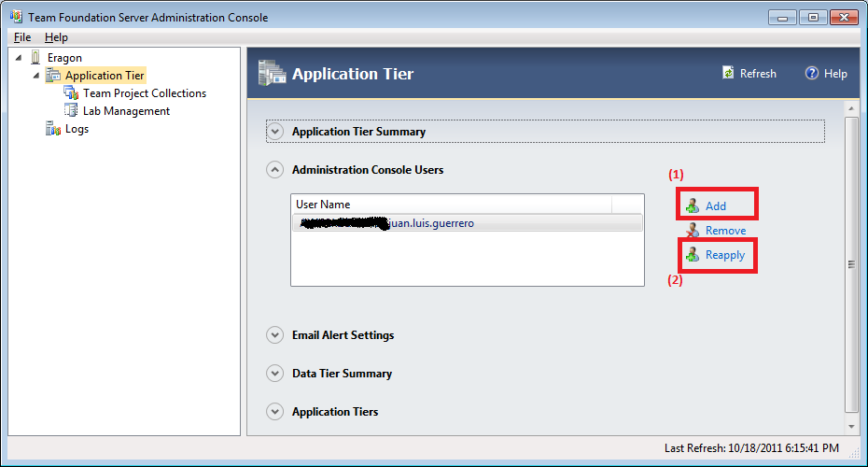Close the Administration Console window
Screen dimensions: 868x467
844,18
